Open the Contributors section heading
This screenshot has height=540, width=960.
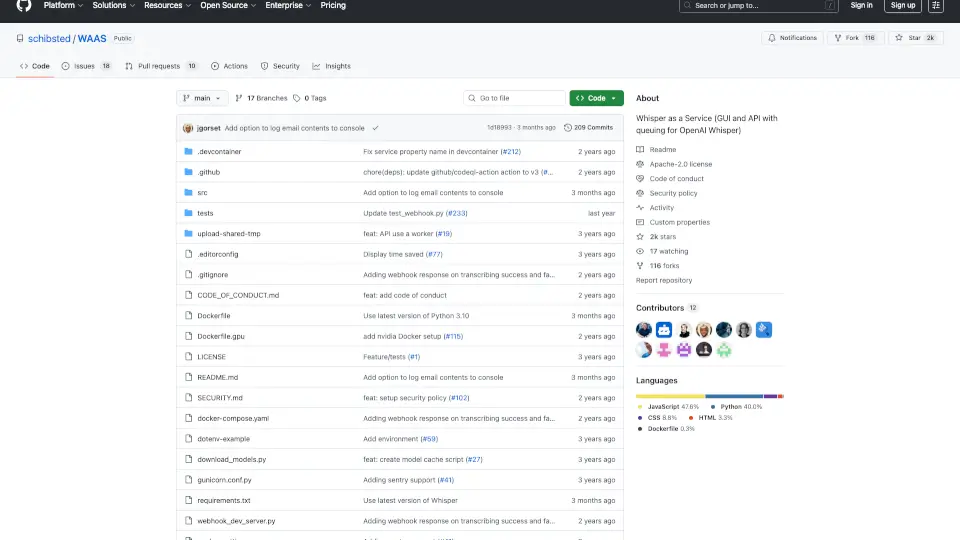click(659, 308)
